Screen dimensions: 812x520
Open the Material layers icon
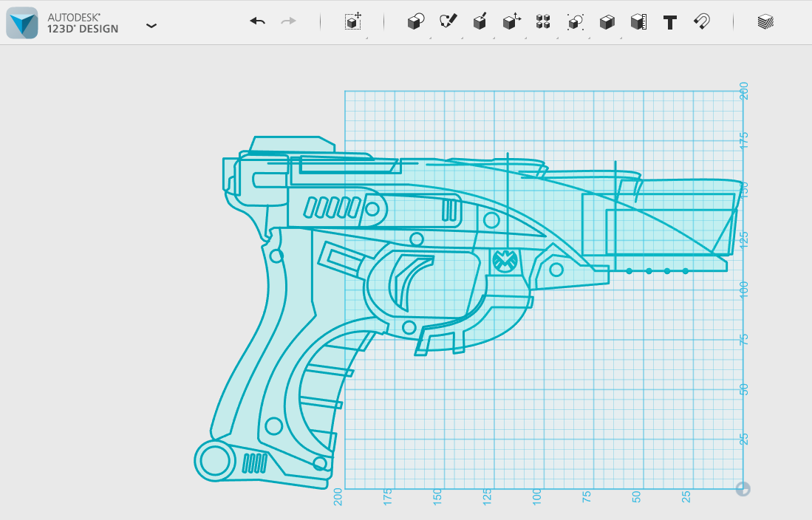click(765, 22)
